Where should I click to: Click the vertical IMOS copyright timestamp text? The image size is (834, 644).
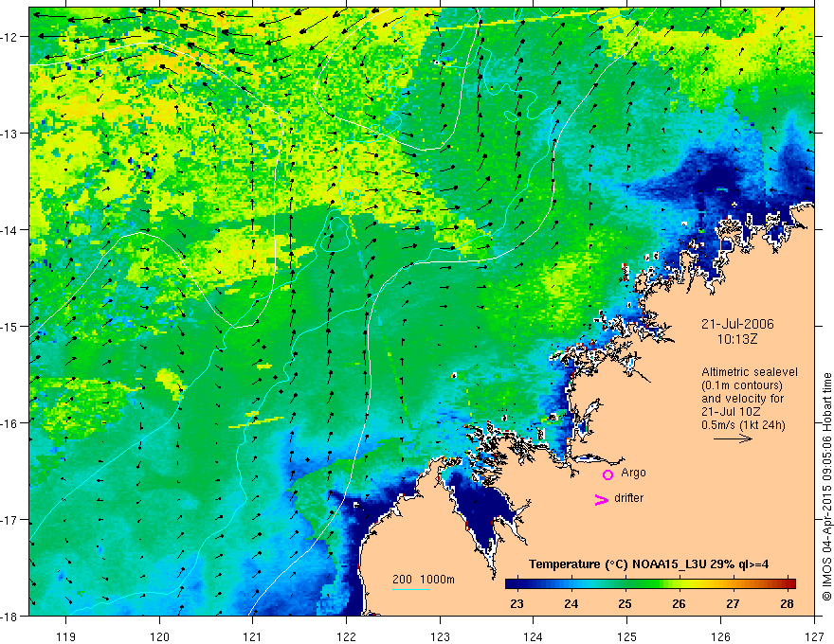826,487
